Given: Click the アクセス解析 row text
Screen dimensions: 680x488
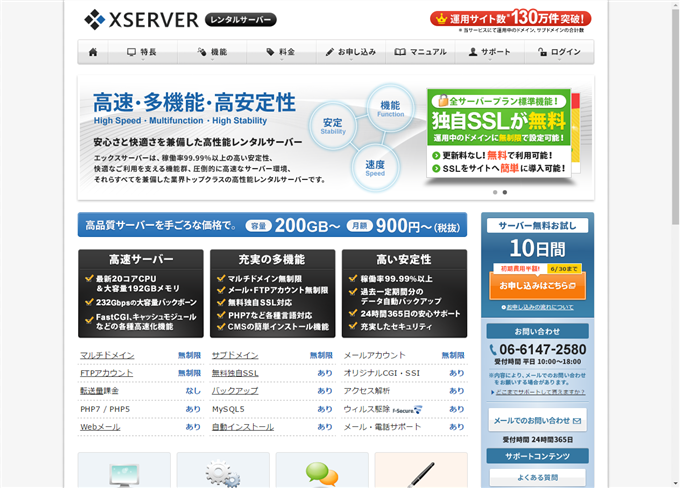Looking at the screenshot, I should 367,391.
